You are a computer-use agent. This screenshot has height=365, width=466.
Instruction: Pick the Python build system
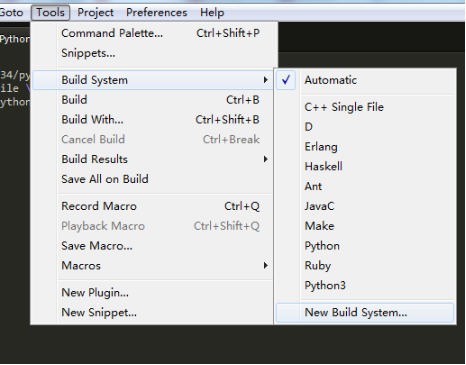(x=365, y=246)
